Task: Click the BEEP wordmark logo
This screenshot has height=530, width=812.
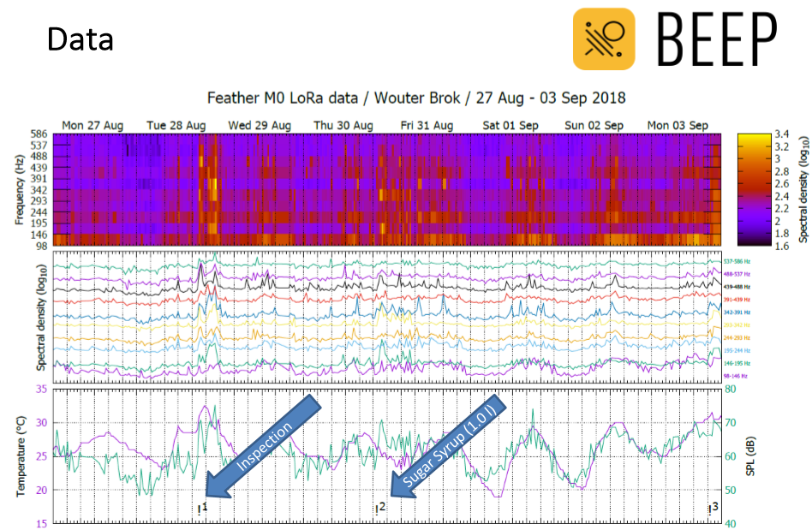Action: [x=718, y=39]
